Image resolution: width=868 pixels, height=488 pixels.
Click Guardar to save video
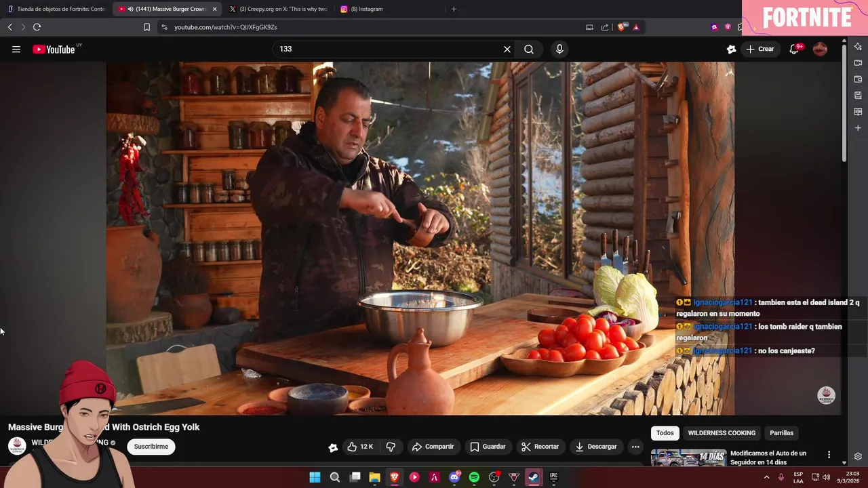(488, 447)
